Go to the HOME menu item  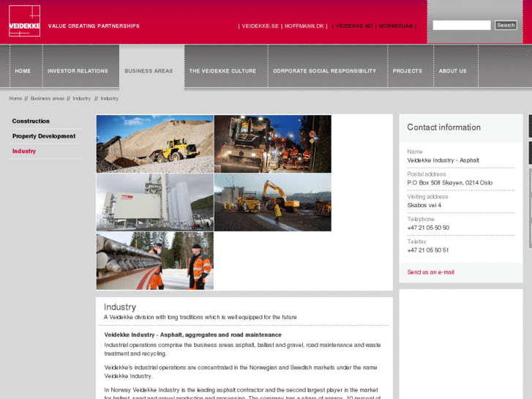point(23,71)
